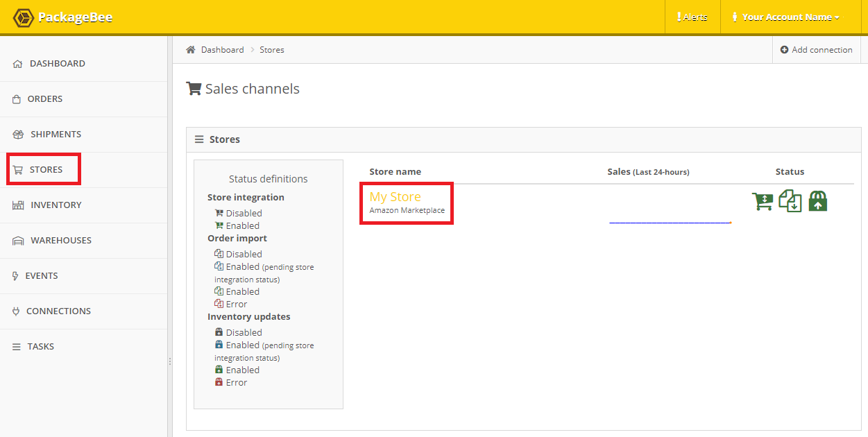Click the Dashboard house icon in sidebar
This screenshot has width=868, height=437.
[x=17, y=64]
